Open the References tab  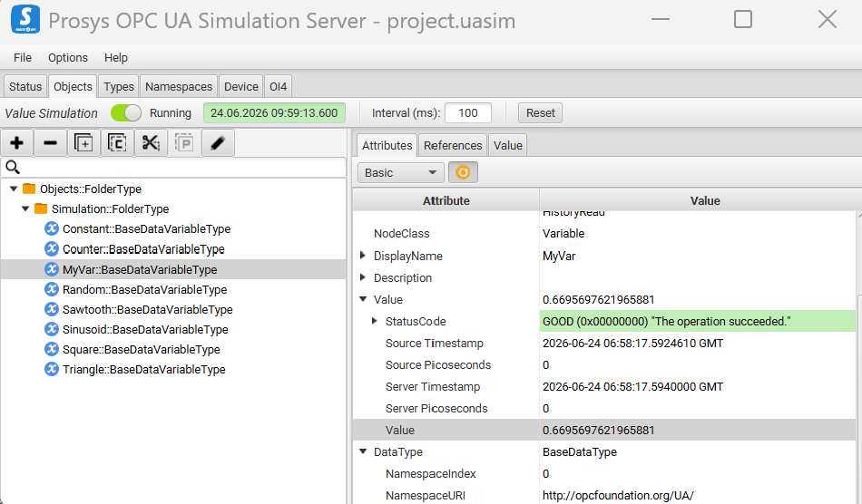coord(453,146)
